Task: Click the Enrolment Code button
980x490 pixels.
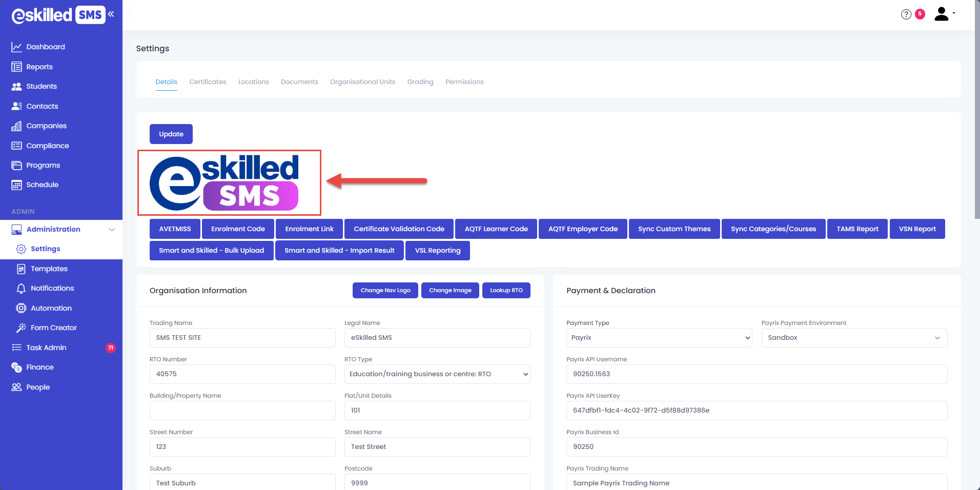Action: (x=238, y=229)
